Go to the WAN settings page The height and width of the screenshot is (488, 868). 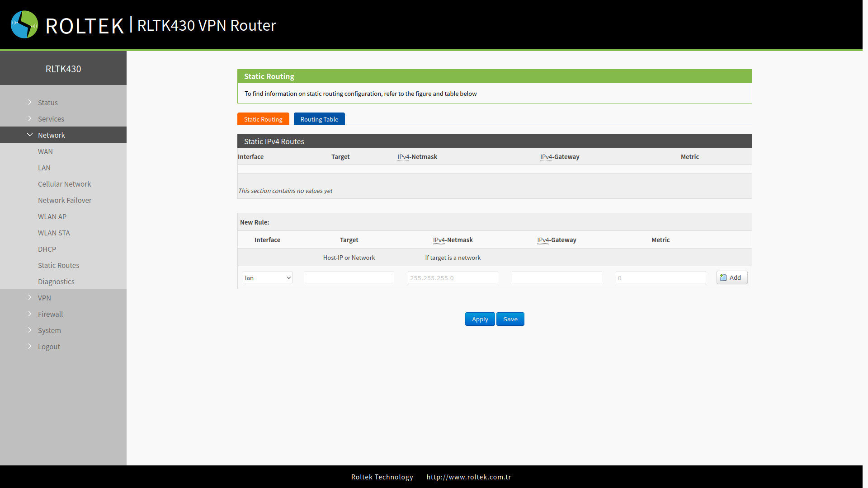tap(45, 151)
